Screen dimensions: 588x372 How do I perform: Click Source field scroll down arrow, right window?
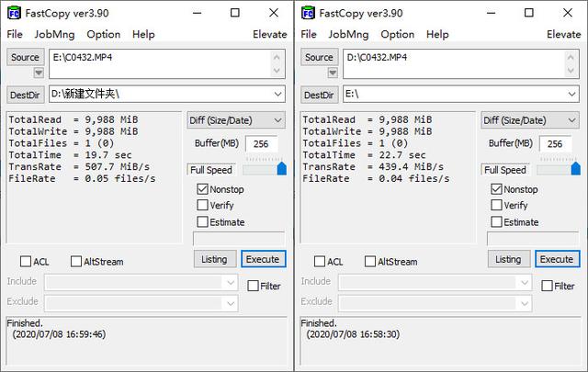coord(571,71)
